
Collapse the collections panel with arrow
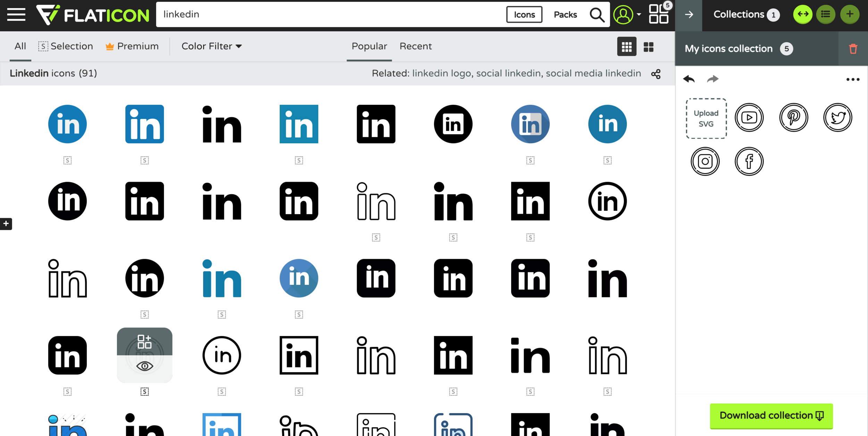[x=689, y=15]
